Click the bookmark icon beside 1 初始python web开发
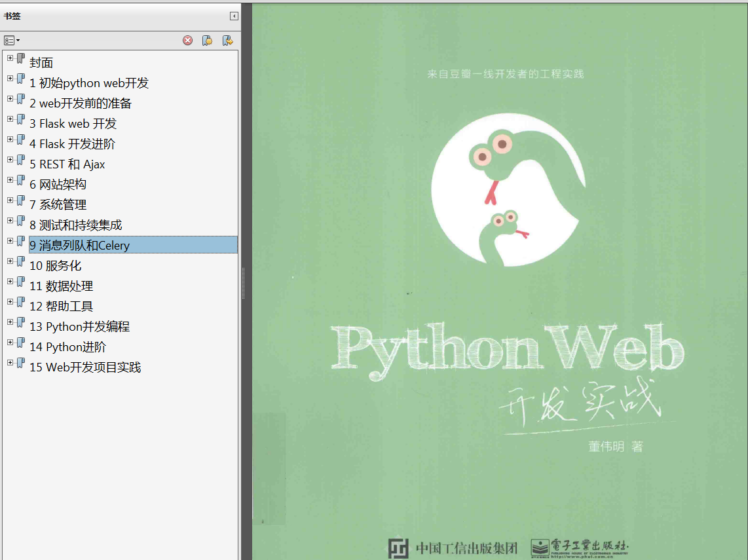Image resolution: width=748 pixels, height=560 pixels. pyautogui.click(x=20, y=79)
